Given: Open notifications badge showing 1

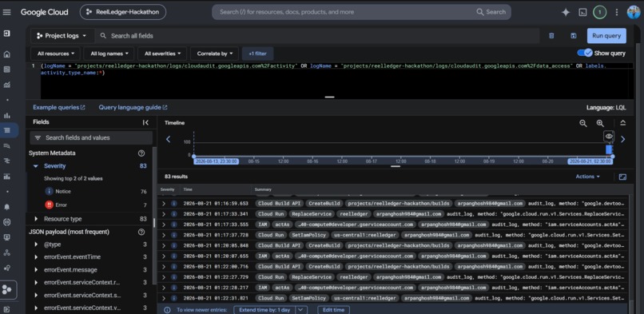Looking at the screenshot, I should [599, 12].
